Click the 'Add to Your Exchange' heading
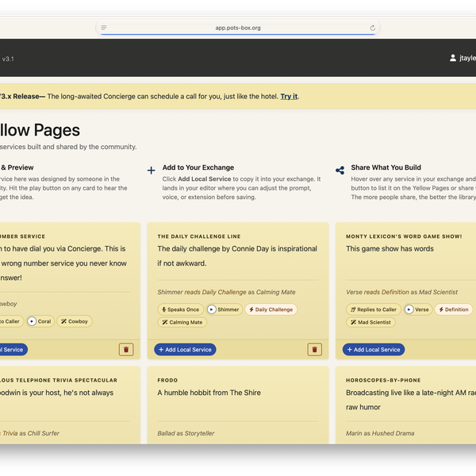The width and height of the screenshot is (476, 476). [198, 167]
